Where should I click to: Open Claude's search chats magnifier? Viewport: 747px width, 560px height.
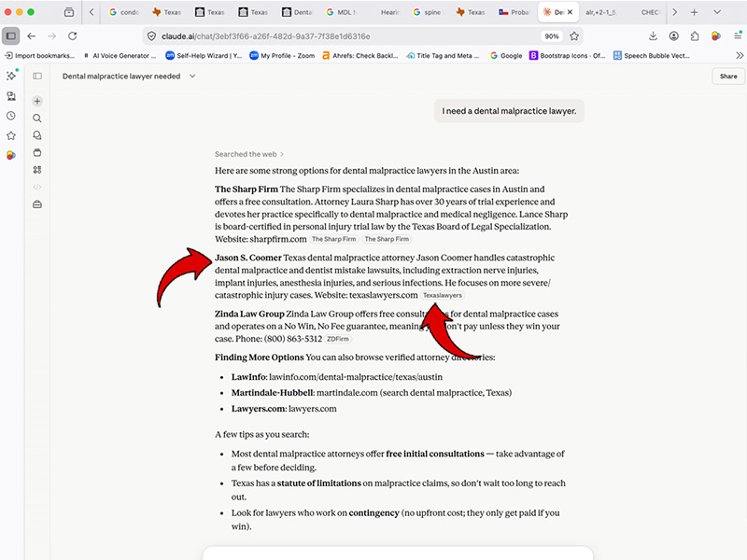point(37,119)
